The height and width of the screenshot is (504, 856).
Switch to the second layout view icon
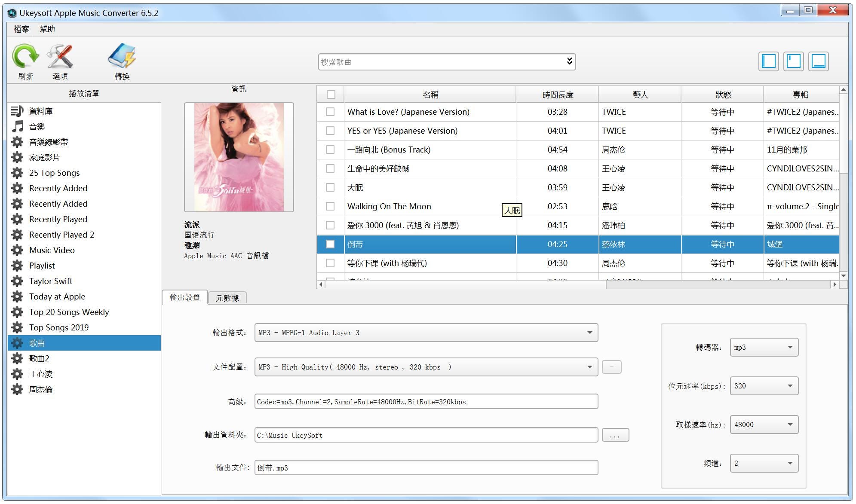point(794,61)
